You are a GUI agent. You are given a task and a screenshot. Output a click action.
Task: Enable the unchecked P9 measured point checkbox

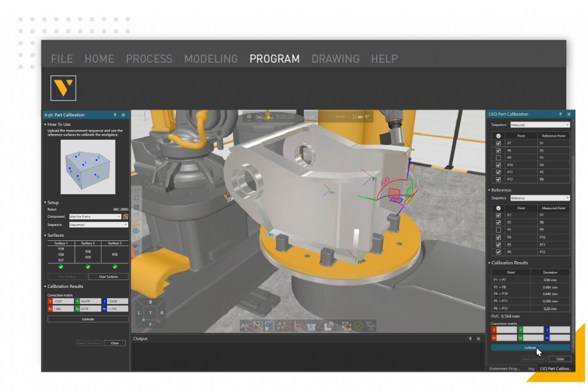pos(498,157)
